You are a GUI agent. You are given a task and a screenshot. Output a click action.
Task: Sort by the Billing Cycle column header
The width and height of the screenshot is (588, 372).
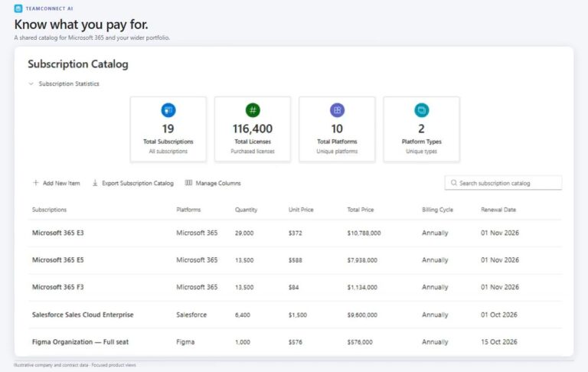tap(437, 210)
